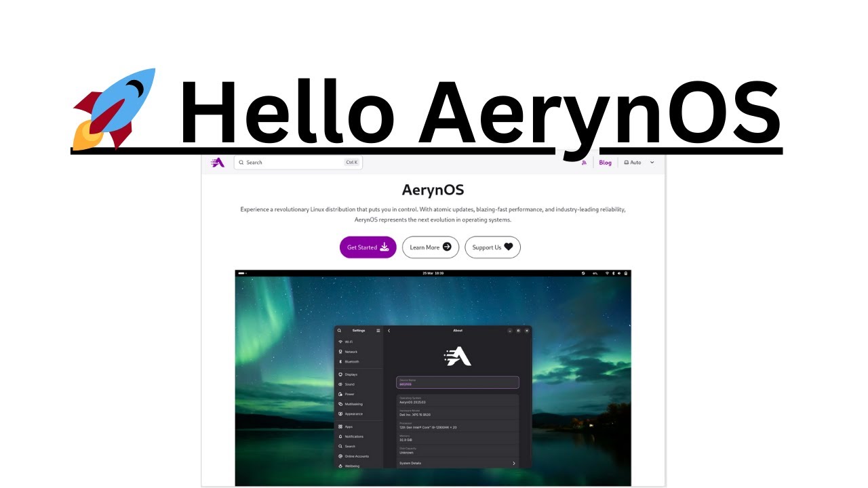868x488 pixels.
Task: Focus the website Search field
Action: [x=298, y=163]
